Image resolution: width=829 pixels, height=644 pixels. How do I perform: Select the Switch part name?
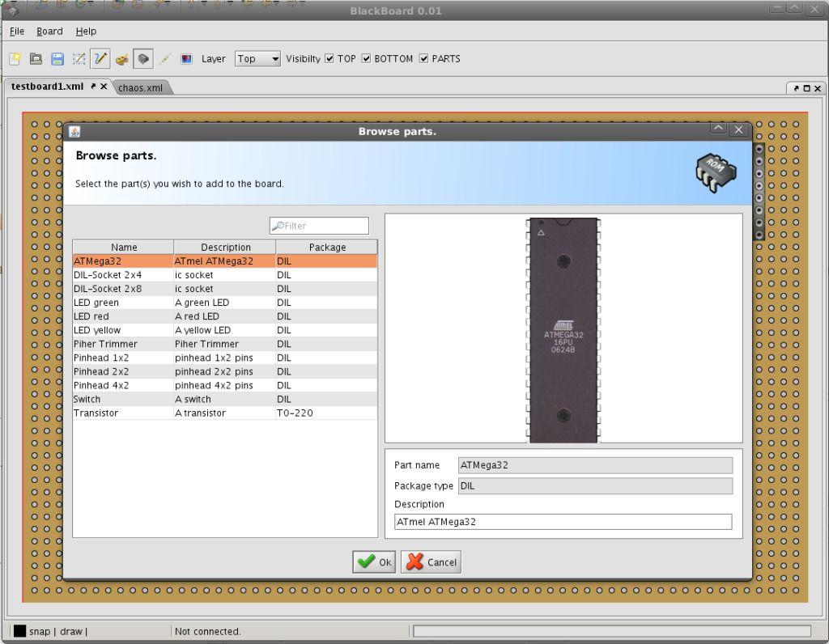87,399
